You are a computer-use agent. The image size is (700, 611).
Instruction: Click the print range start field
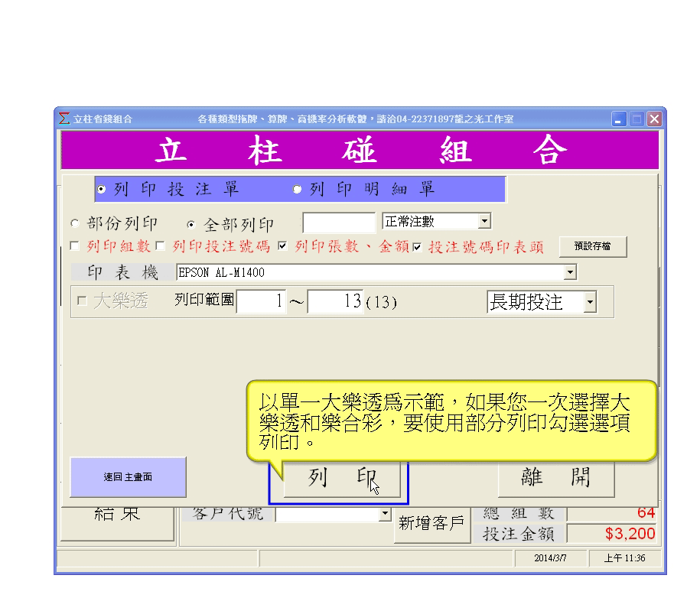click(x=261, y=302)
